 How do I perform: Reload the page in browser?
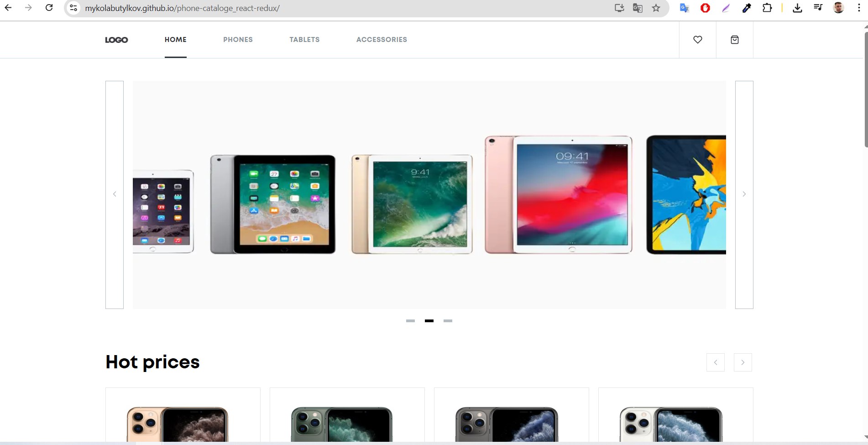49,8
